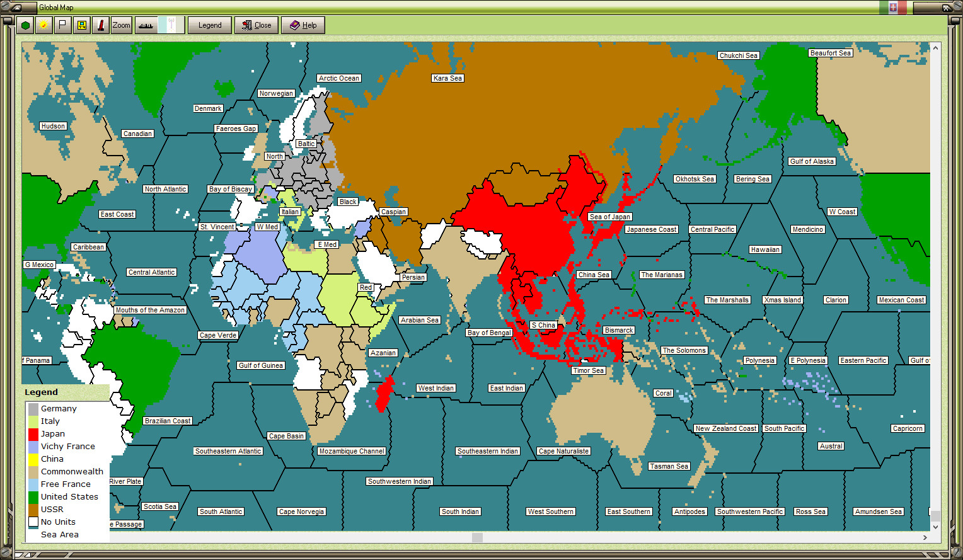Toggle the Legend button
This screenshot has height=560, width=963.
(210, 25)
